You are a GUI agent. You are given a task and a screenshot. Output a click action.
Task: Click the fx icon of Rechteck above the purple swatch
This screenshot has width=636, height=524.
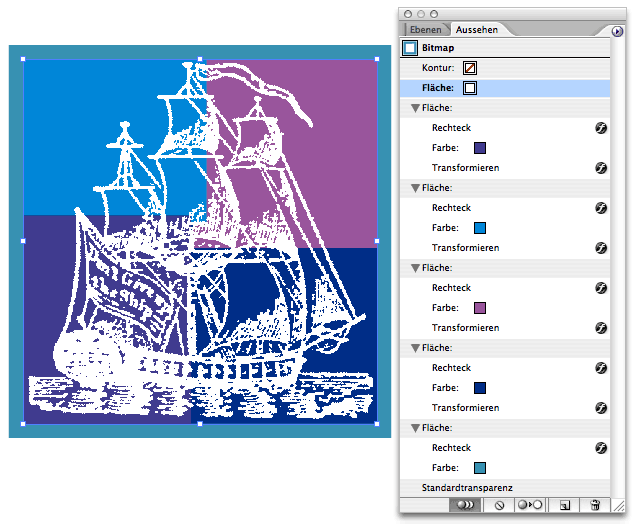pyautogui.click(x=601, y=288)
